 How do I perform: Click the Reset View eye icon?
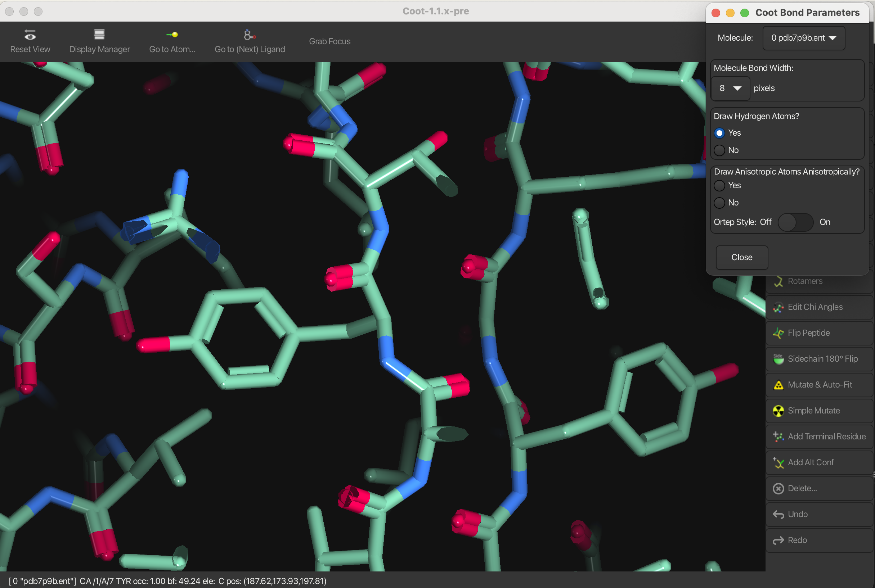point(30,36)
